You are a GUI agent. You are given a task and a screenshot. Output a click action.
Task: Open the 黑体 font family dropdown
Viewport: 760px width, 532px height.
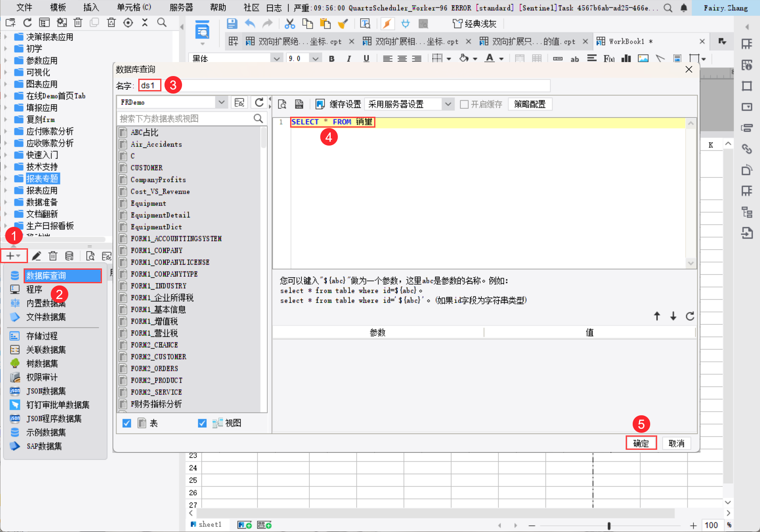point(277,59)
